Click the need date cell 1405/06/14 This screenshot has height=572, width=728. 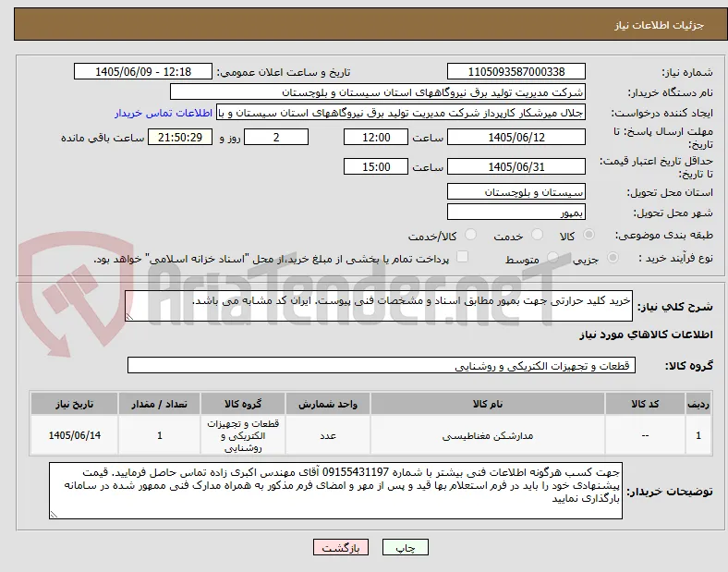coord(74,435)
